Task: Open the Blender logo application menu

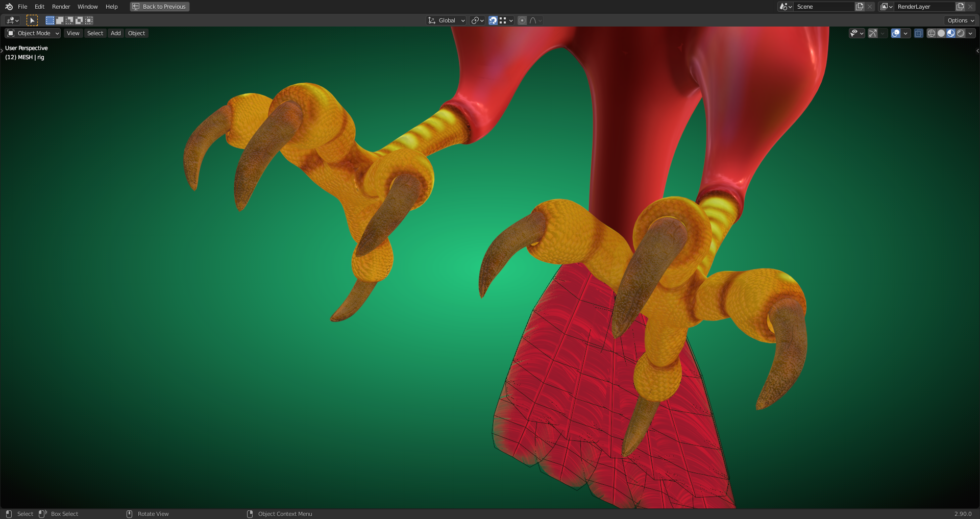Action: pos(9,7)
